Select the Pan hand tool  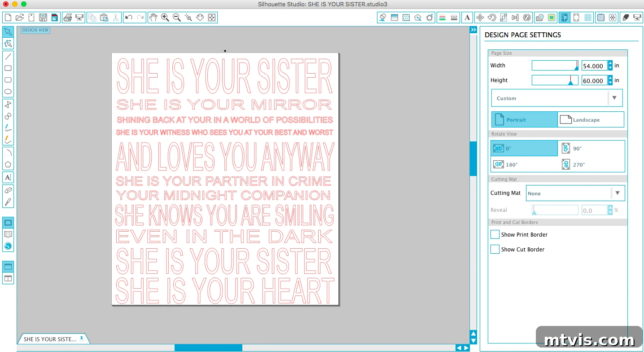coord(153,18)
